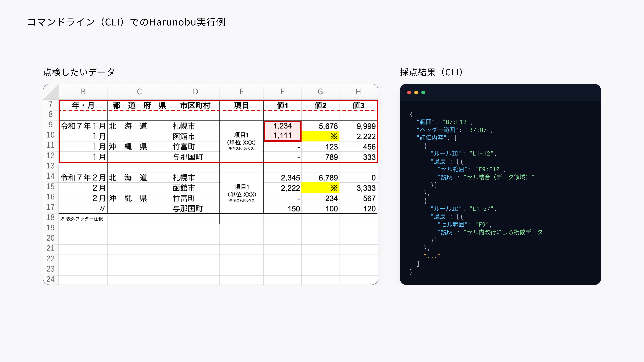Click JSON rule ID "L1-12" line
The width and height of the screenshot is (644, 362).
click(464, 154)
